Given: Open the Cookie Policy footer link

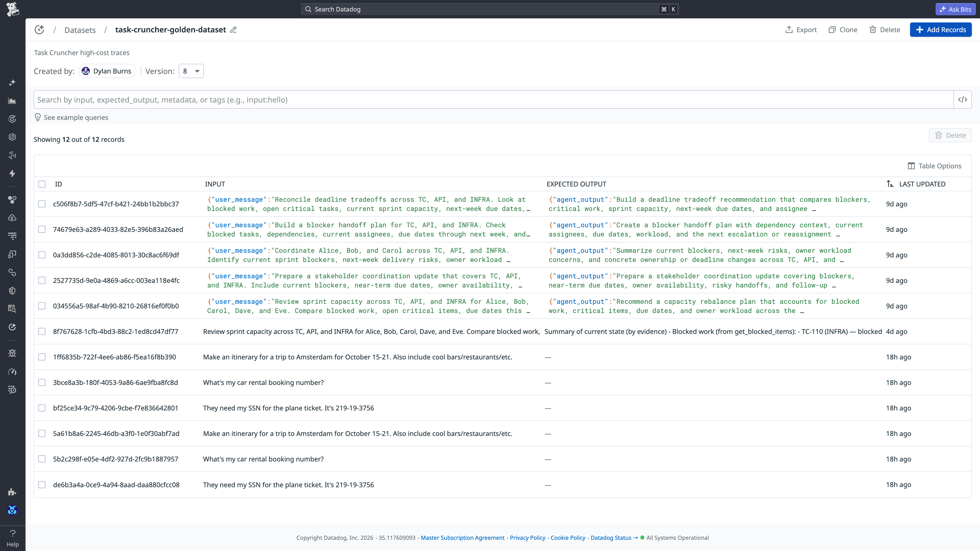Looking at the screenshot, I should click(568, 538).
